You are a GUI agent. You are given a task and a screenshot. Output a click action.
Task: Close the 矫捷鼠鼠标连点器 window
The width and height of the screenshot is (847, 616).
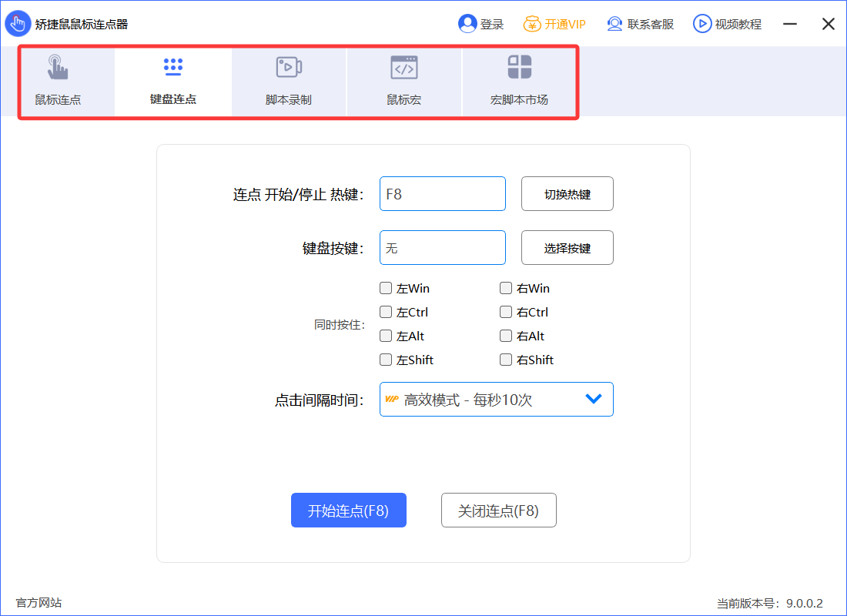click(828, 24)
